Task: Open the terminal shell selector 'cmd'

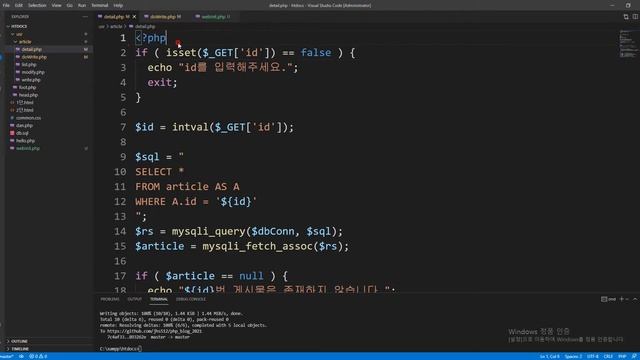Action: click(x=608, y=299)
